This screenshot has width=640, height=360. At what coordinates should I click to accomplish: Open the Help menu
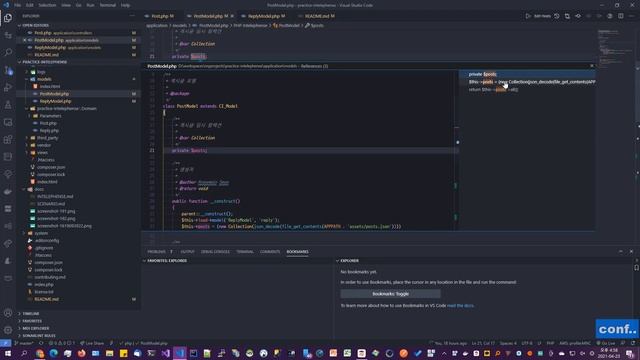tap(125, 5)
